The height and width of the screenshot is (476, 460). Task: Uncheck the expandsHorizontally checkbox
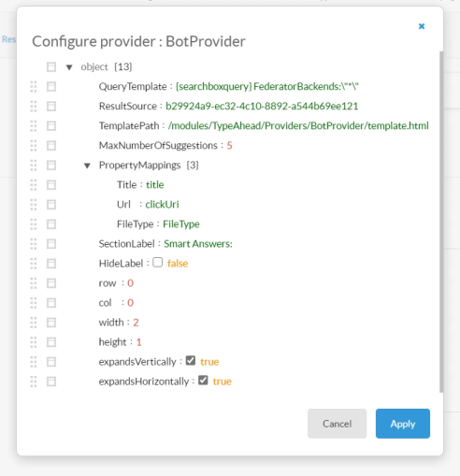point(203,381)
